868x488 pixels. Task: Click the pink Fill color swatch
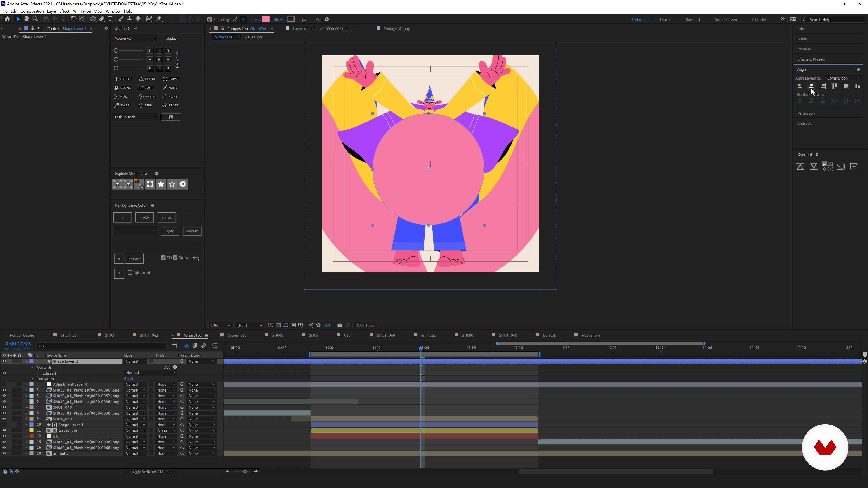coord(266,19)
